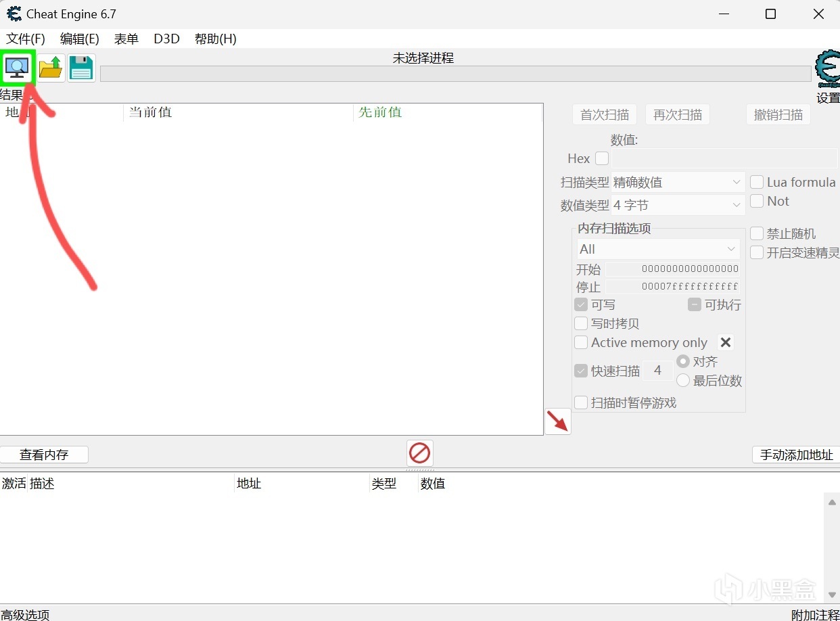Viewport: 840px width, 621px height.
Task: Click the X next to Active memory only
Action: [726, 342]
